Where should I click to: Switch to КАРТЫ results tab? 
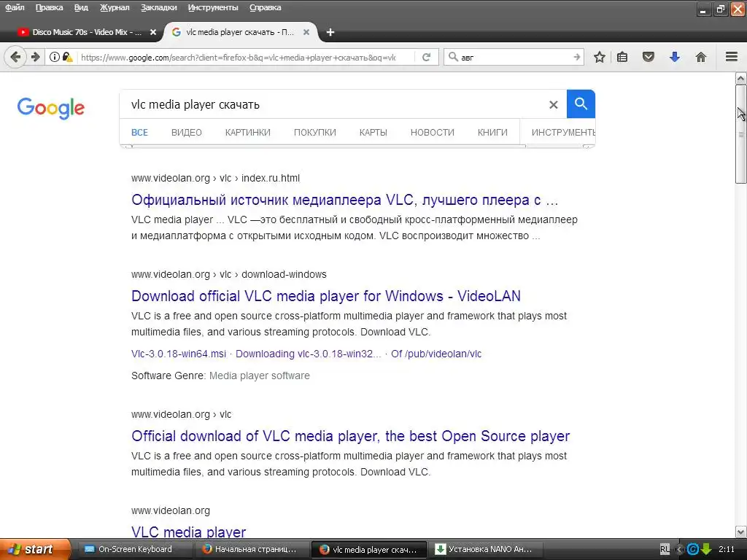[373, 133]
